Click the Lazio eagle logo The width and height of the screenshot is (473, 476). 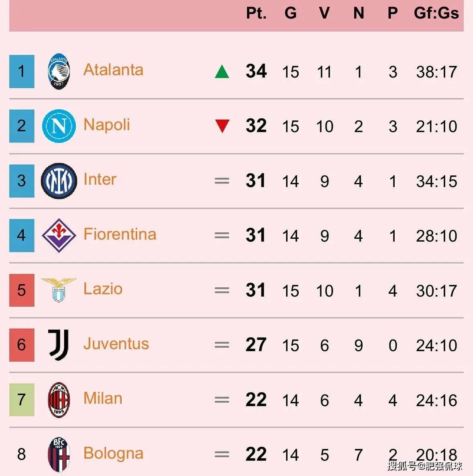(x=59, y=290)
